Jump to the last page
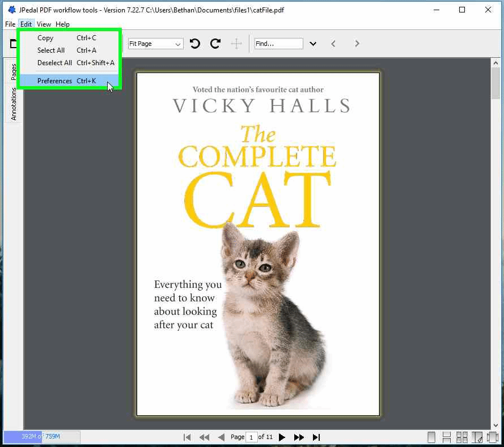Image resolution: width=504 pixels, height=447 pixels. (316, 437)
